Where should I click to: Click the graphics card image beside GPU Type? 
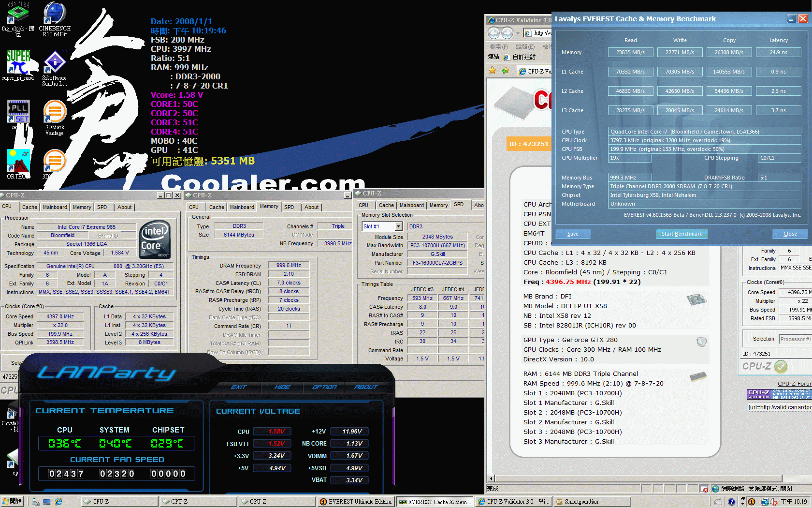click(702, 342)
